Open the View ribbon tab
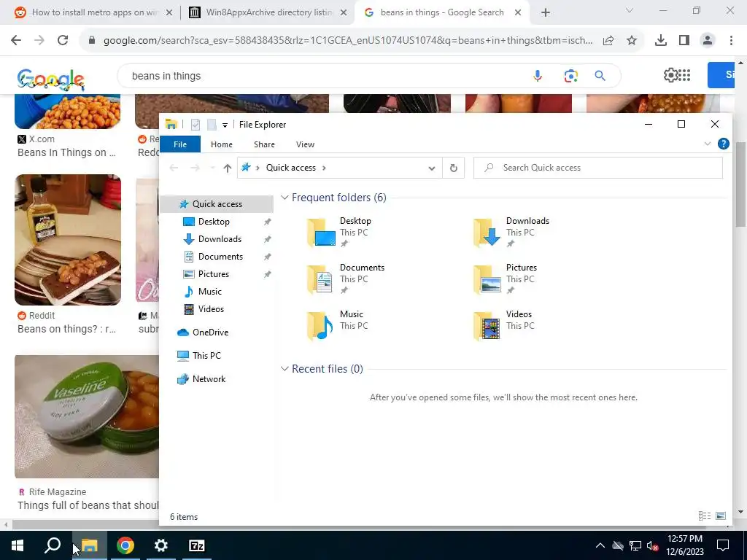The image size is (747, 560). click(x=305, y=144)
